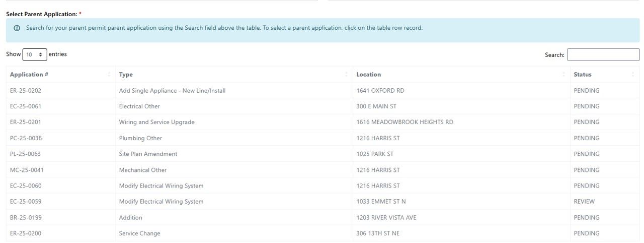This screenshot has width=644, height=243.
Task: Sort by Application # column arrows
Action: point(109,75)
